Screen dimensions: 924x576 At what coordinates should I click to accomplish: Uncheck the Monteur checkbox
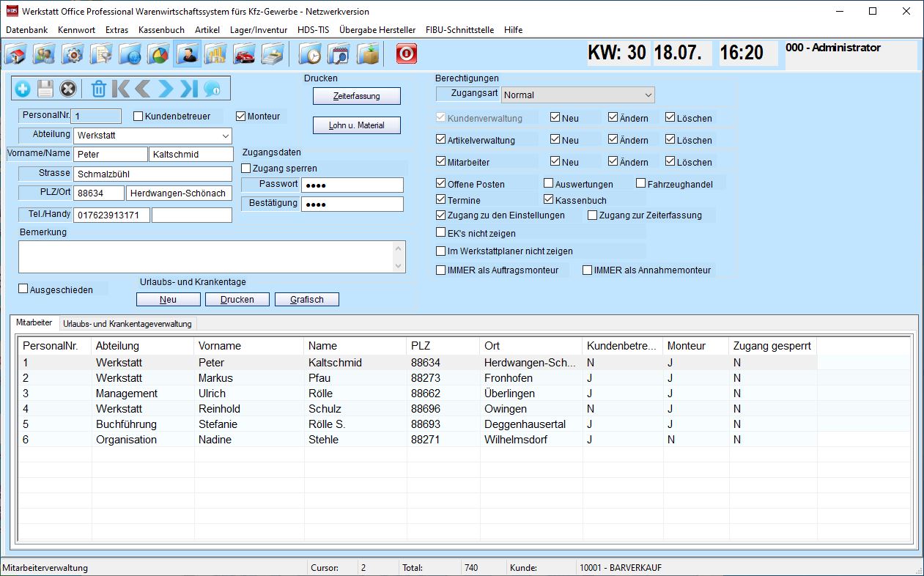(241, 116)
